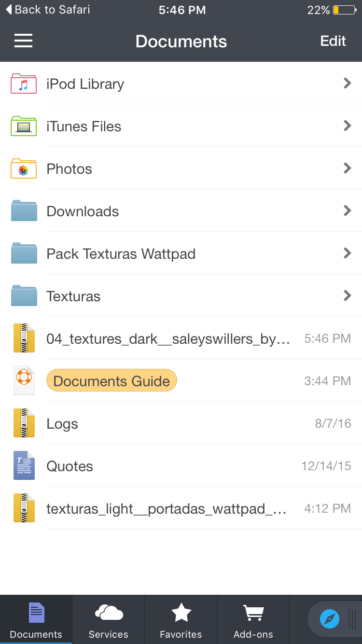Viewport: 362px width, 644px height.
Task: Switch to the Services tab
Action: pos(109,620)
